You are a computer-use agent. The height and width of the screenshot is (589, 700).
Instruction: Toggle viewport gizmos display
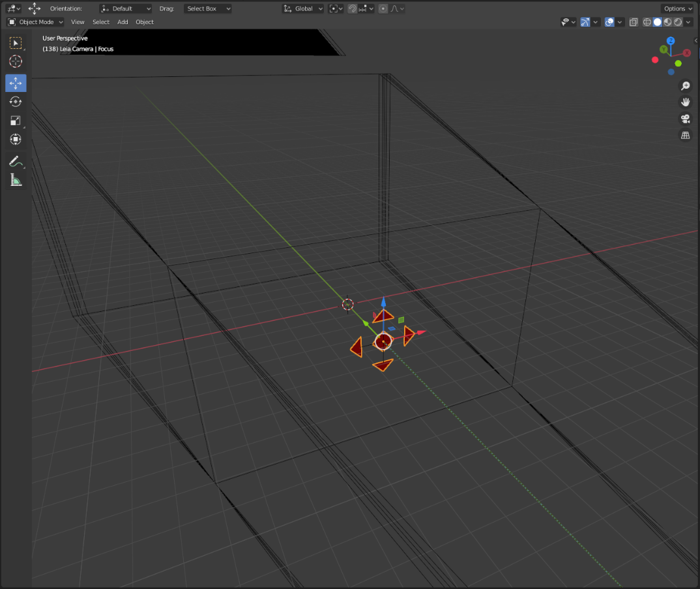click(585, 22)
